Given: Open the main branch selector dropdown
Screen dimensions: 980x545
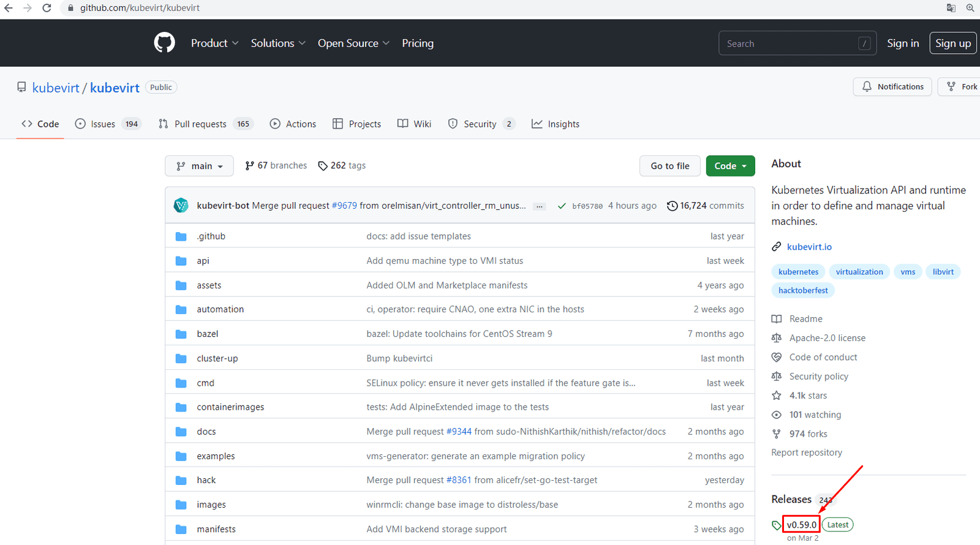Looking at the screenshot, I should pyautogui.click(x=199, y=166).
